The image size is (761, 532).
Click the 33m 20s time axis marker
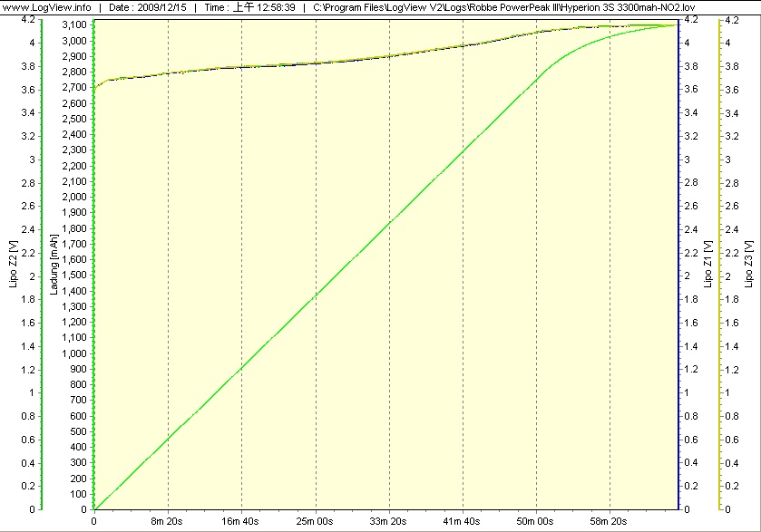click(x=388, y=522)
